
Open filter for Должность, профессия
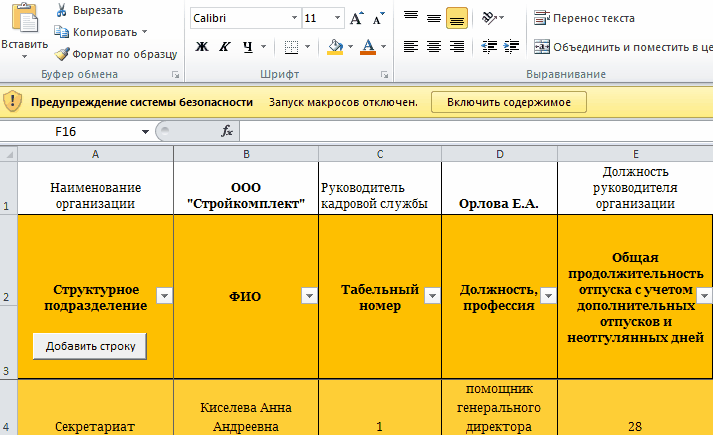tap(548, 296)
